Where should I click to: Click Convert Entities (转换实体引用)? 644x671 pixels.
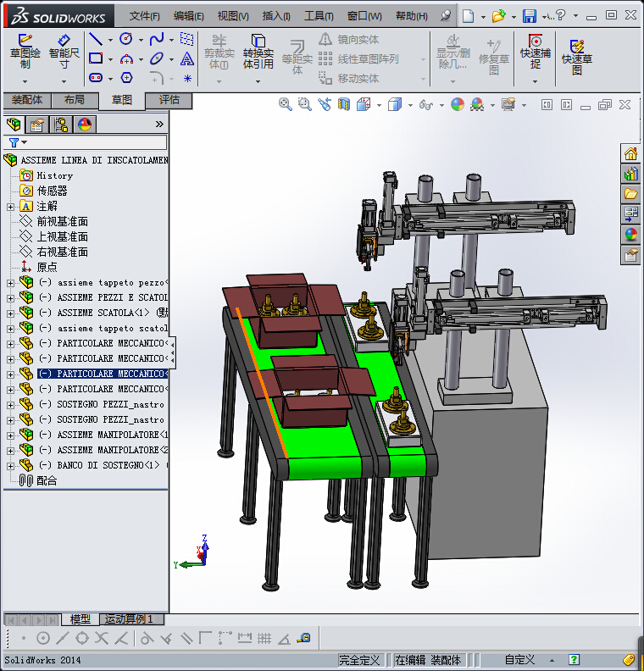pos(258,52)
